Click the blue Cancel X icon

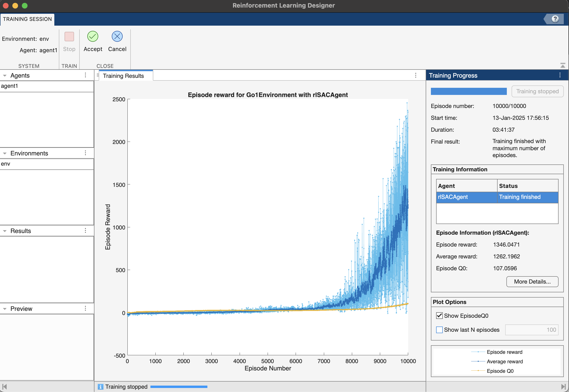coord(117,37)
